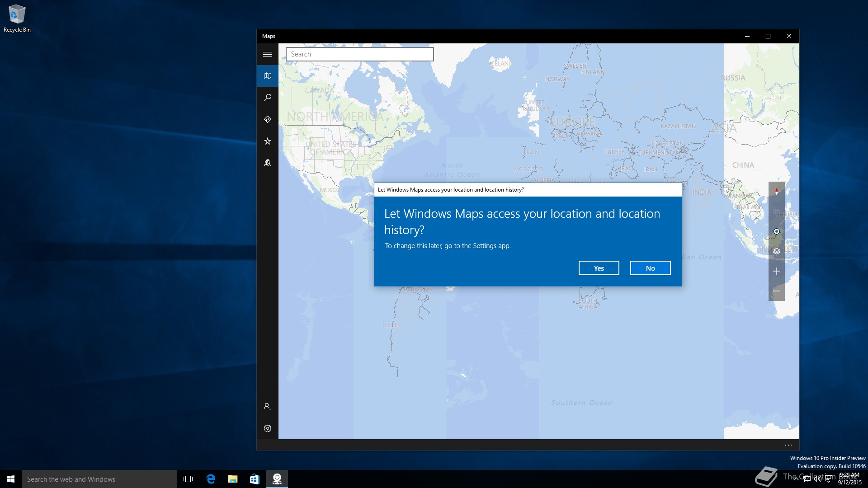Select the Map view icon in sidebar
868x488 pixels.
click(268, 76)
